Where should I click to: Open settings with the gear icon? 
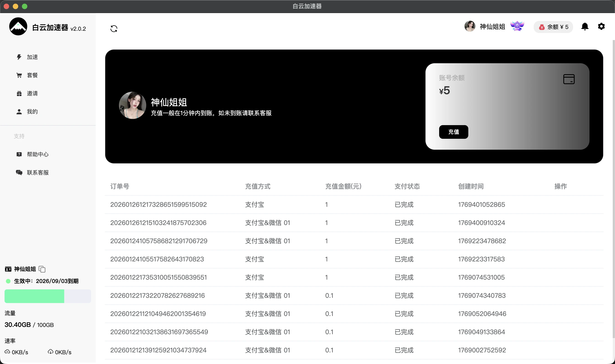601,26
